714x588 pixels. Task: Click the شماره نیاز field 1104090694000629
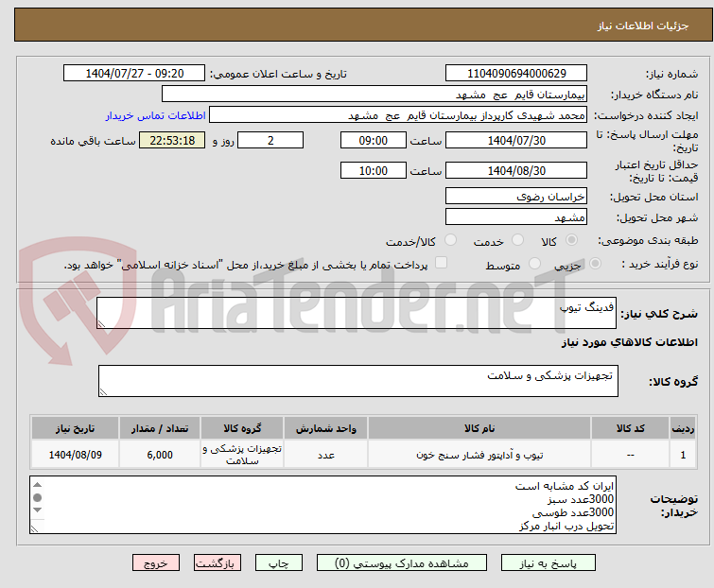click(x=516, y=74)
